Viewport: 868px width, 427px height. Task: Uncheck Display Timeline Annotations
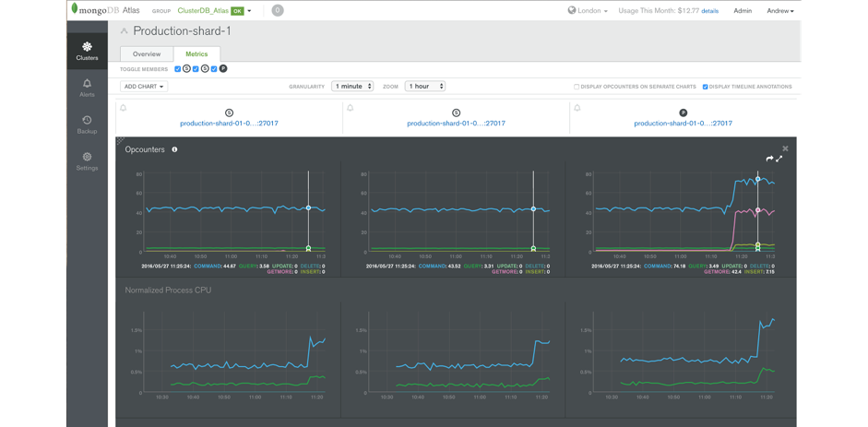tap(705, 87)
